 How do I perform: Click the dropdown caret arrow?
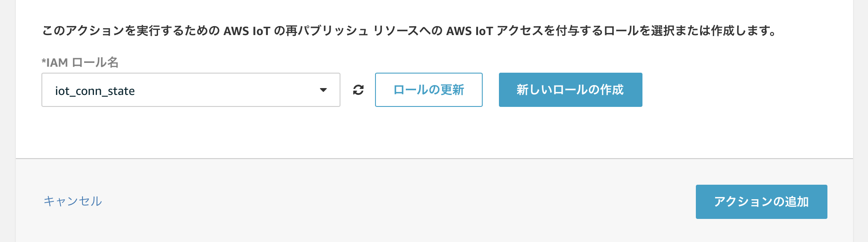(x=323, y=90)
